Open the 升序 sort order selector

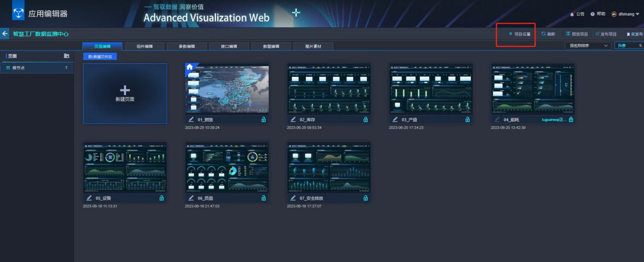tap(629, 46)
